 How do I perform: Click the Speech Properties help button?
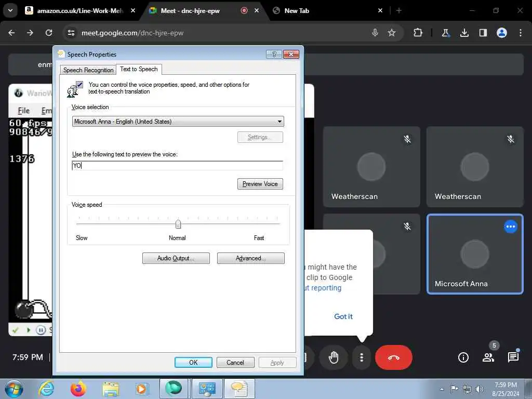point(274,54)
